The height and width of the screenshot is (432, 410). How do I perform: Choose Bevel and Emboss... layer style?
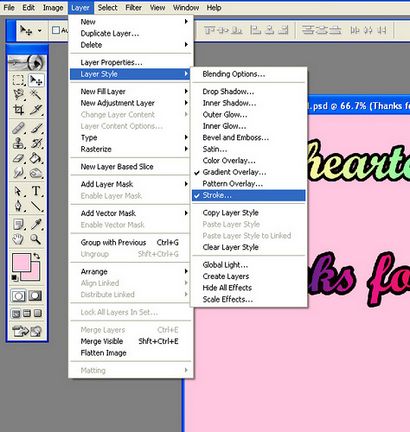[249, 137]
